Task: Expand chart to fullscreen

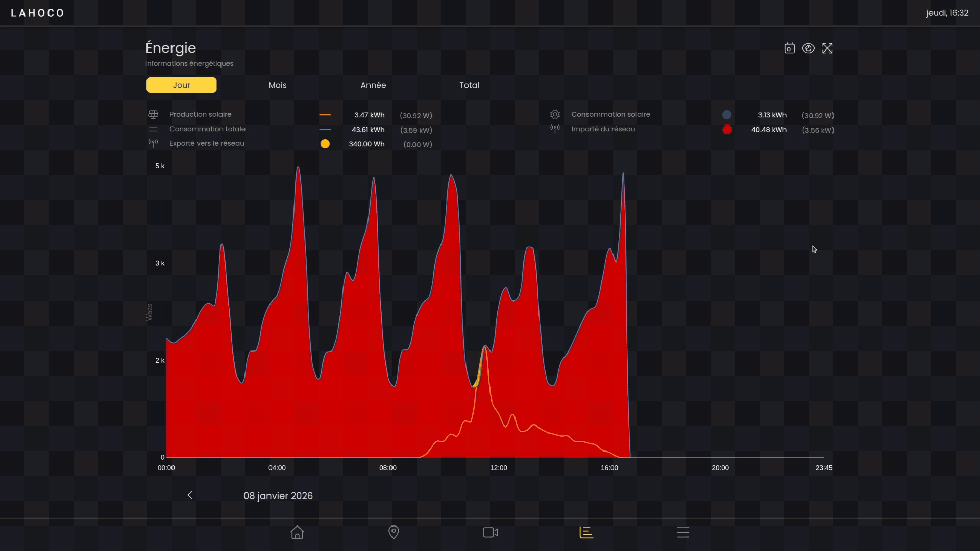Action: [827, 48]
